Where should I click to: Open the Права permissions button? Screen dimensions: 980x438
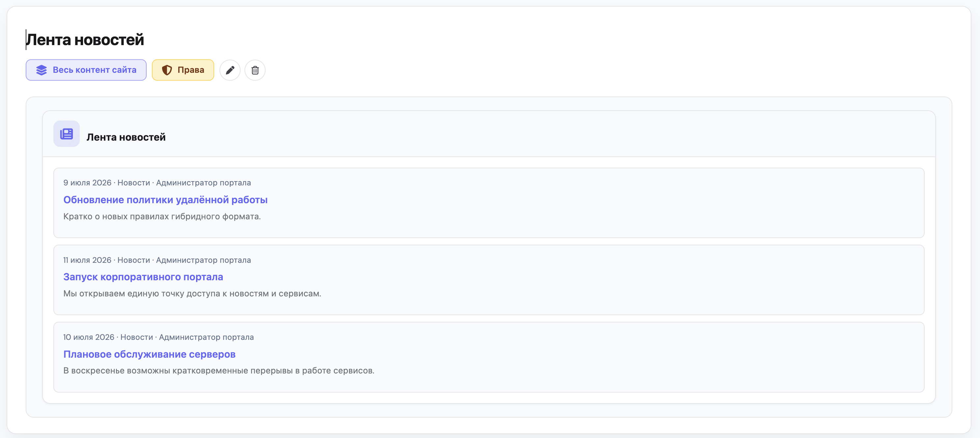coord(183,70)
